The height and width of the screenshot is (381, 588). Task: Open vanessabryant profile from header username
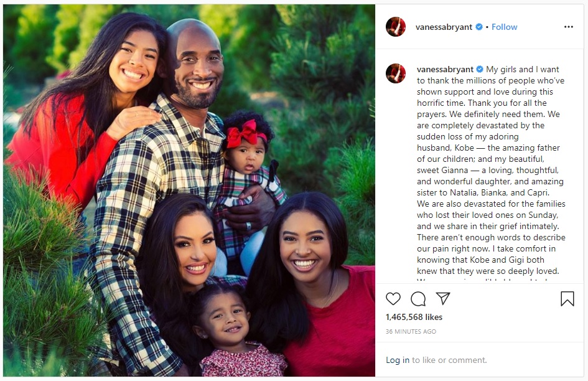(444, 27)
